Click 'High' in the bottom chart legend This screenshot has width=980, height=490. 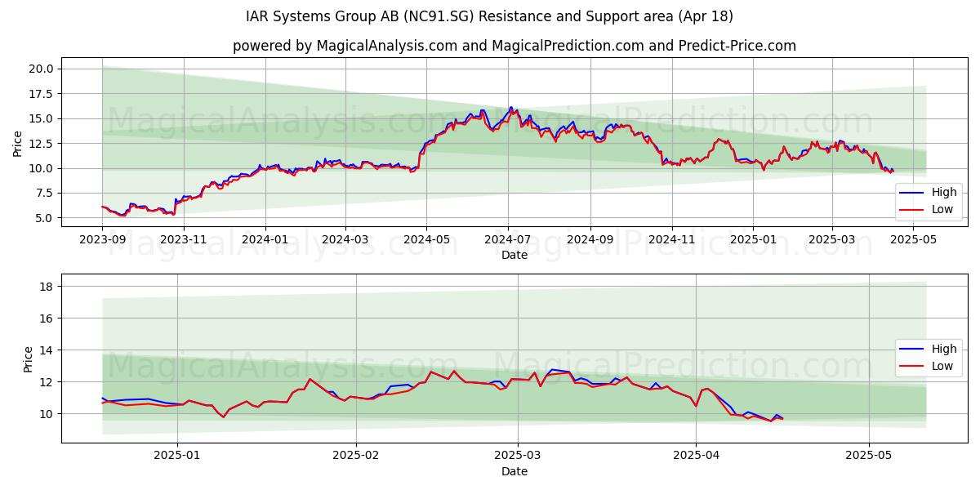pyautogui.click(x=942, y=349)
